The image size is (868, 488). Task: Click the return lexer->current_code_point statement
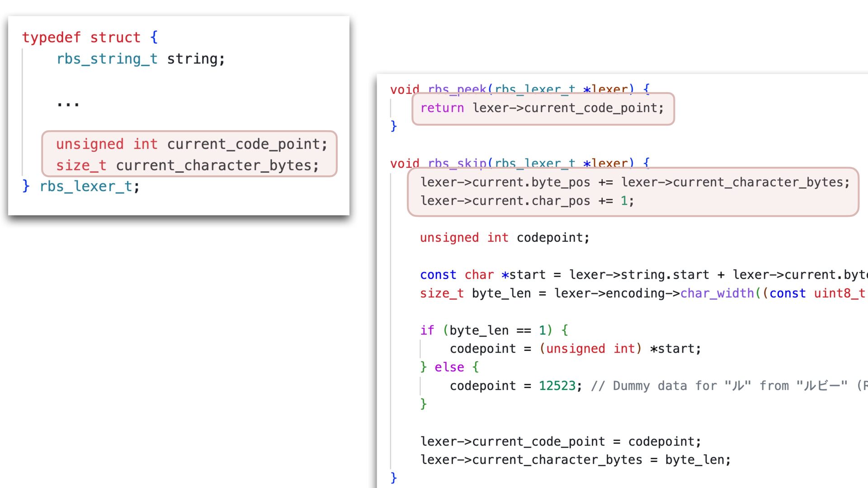click(542, 108)
